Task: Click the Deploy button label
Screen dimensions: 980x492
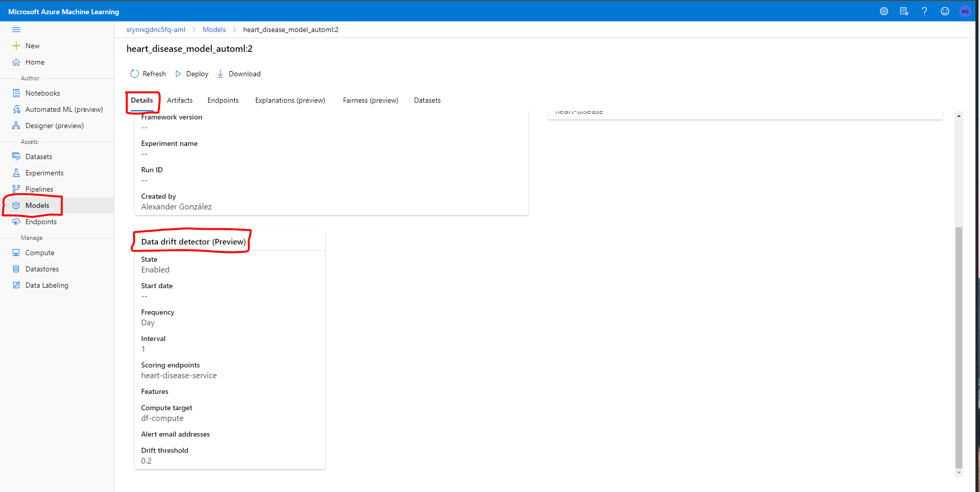Action: tap(197, 74)
